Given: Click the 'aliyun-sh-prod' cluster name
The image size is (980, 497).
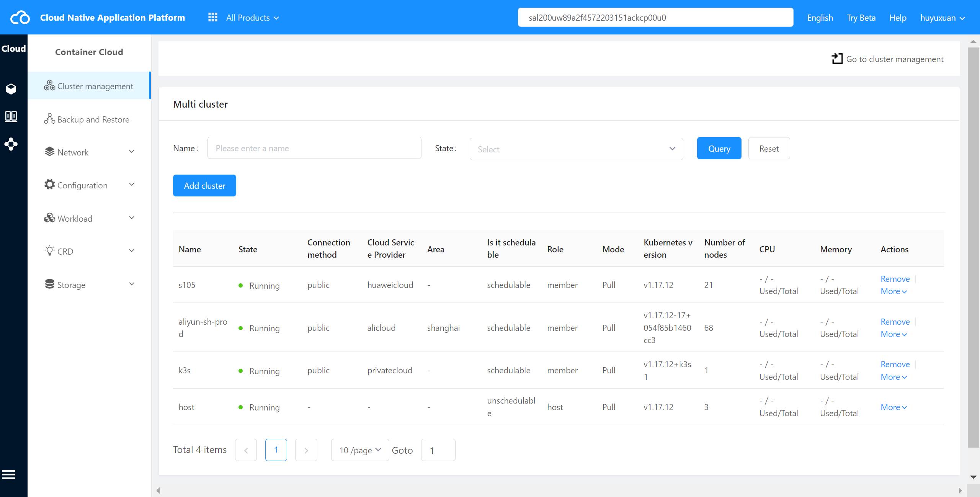Looking at the screenshot, I should 203,328.
